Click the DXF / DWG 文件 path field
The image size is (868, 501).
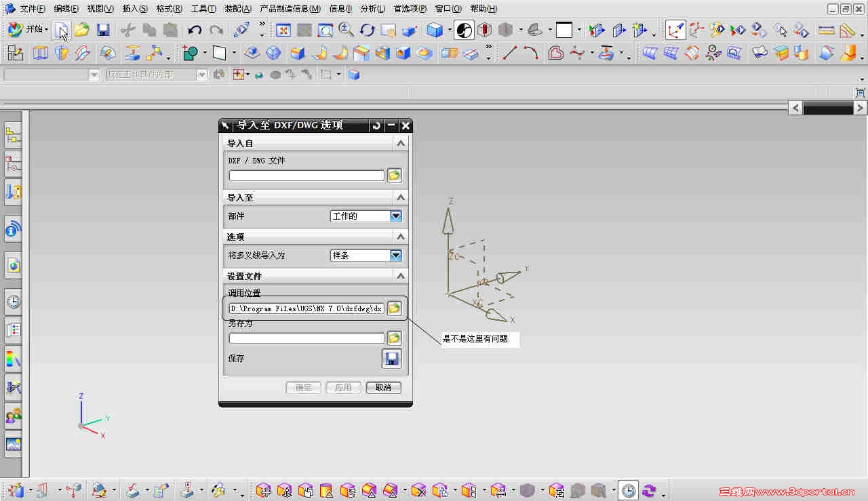307,176
